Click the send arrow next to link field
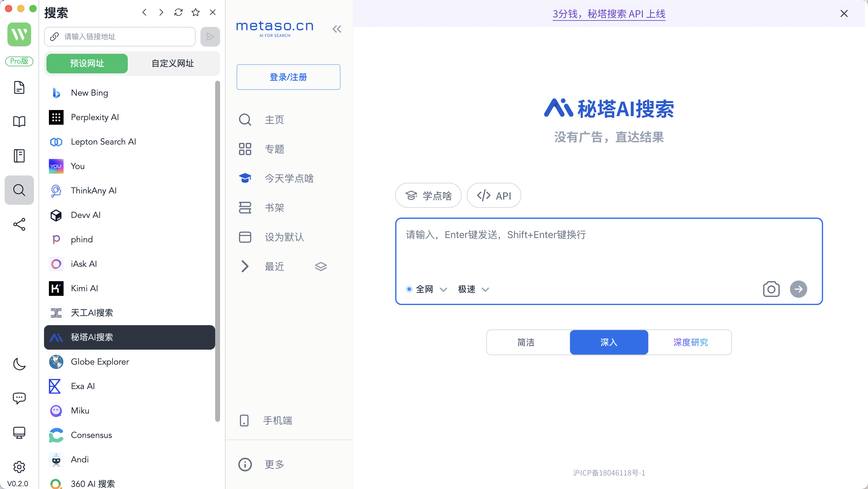Viewport: 868px width, 489px height. (x=210, y=36)
